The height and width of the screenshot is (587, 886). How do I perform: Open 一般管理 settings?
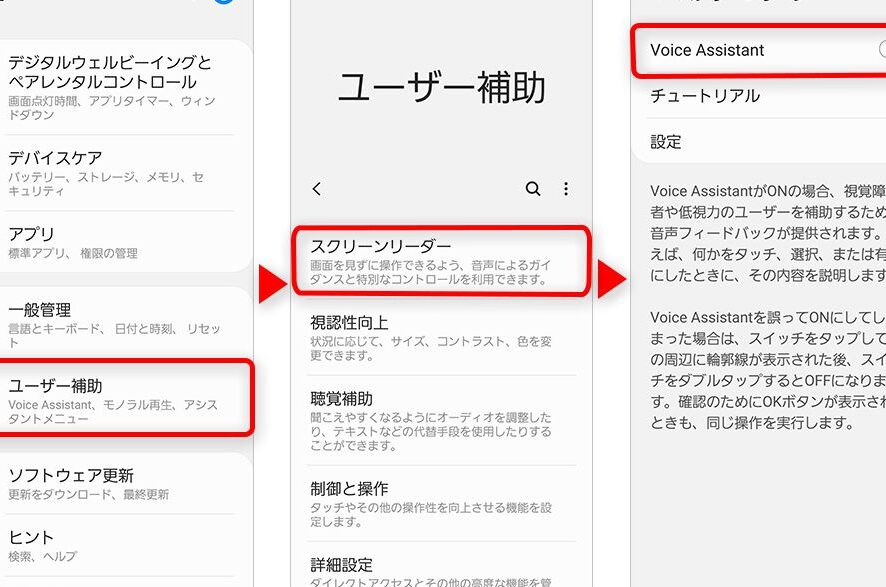coord(121,324)
